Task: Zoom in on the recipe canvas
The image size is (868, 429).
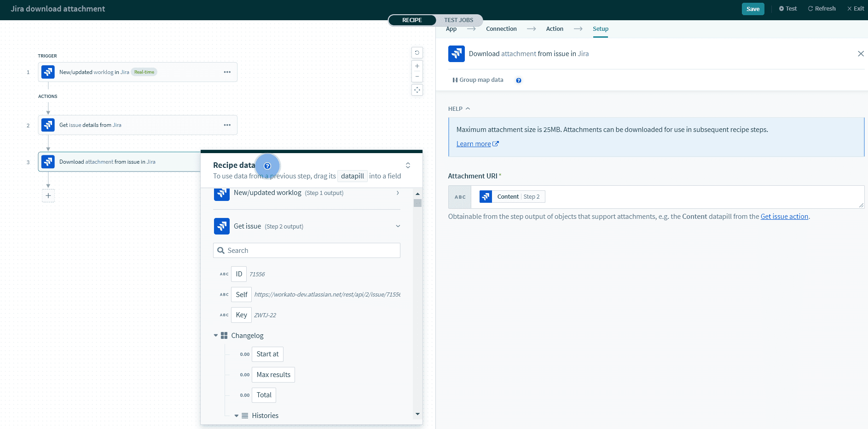Action: tap(417, 66)
